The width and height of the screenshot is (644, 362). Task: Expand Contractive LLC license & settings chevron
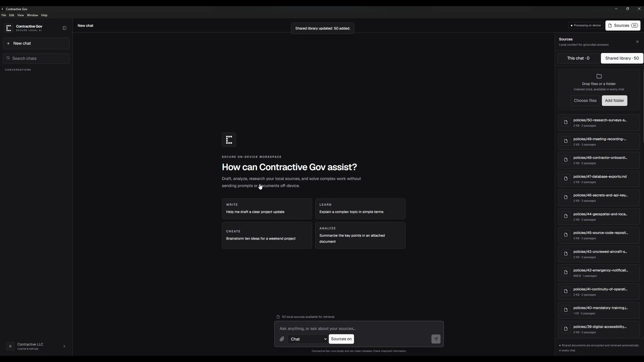64,346
